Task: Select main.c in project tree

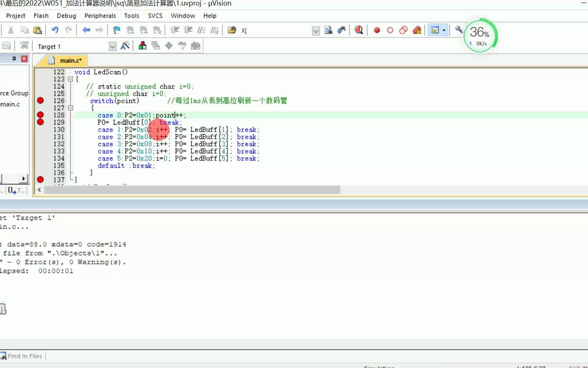Action: point(10,104)
